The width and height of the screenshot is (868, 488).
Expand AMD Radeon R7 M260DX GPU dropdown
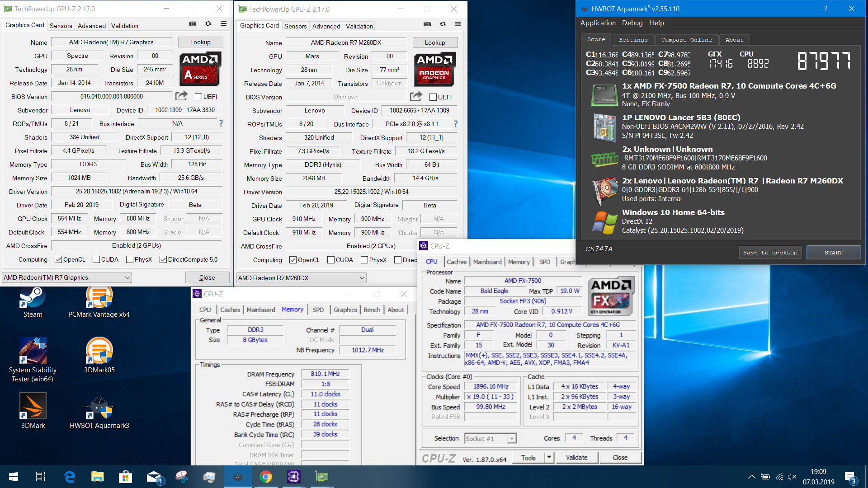click(302, 278)
